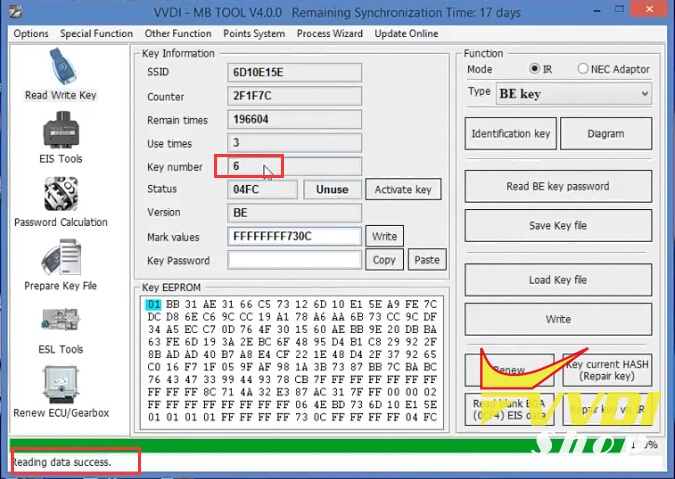Open the Prepare Key File icon
Image resolution: width=675 pixels, height=479 pixels.
(61, 256)
